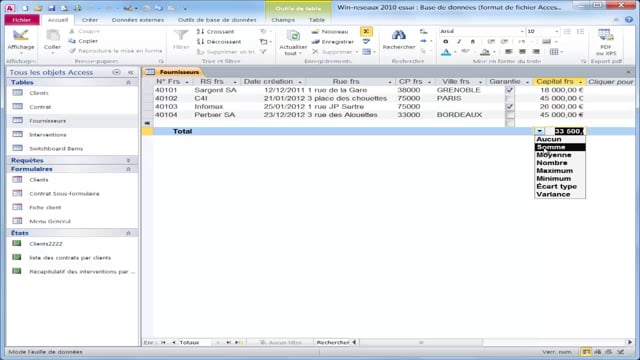
Task: Toggle Garantie checkbox for Perbier SA
Action: tap(509, 115)
